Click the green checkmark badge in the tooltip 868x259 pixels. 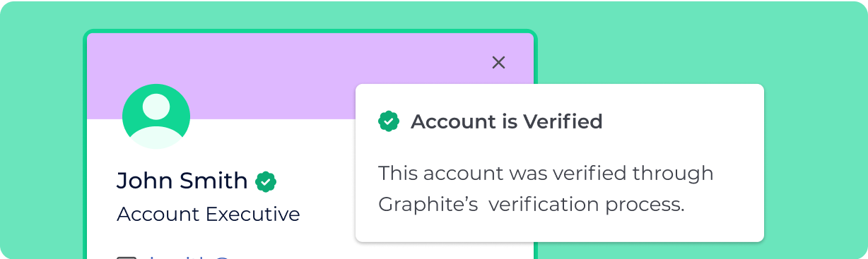(389, 121)
